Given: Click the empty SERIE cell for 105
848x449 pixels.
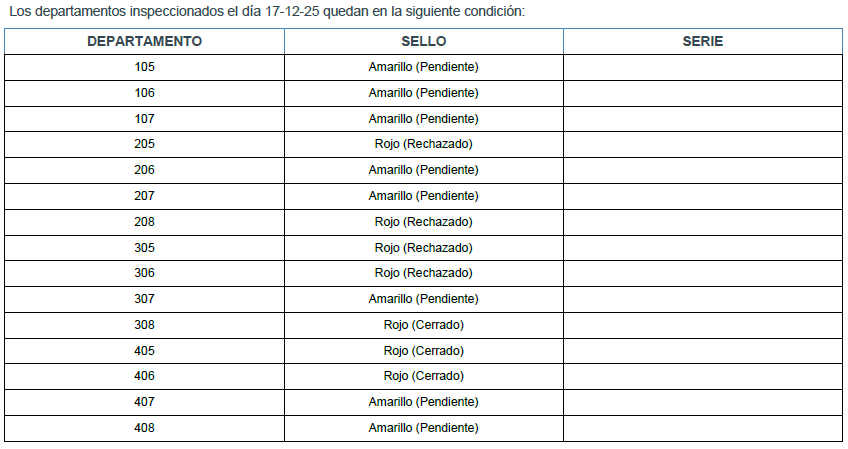Looking at the screenshot, I should pos(702,67).
